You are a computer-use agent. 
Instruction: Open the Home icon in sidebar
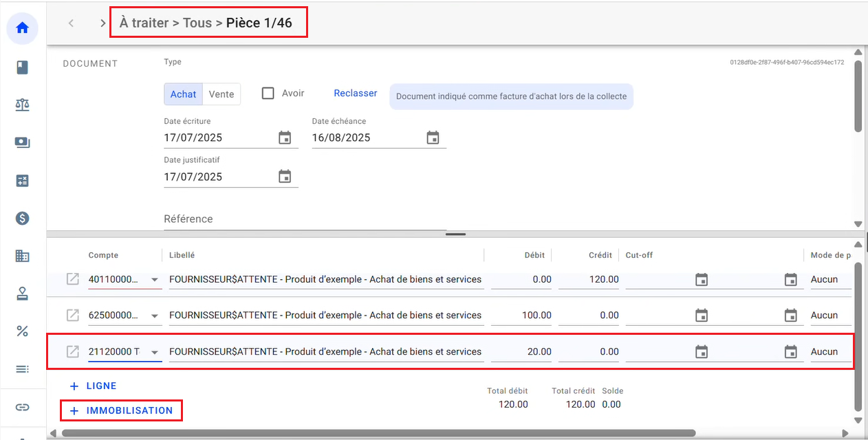[22, 28]
